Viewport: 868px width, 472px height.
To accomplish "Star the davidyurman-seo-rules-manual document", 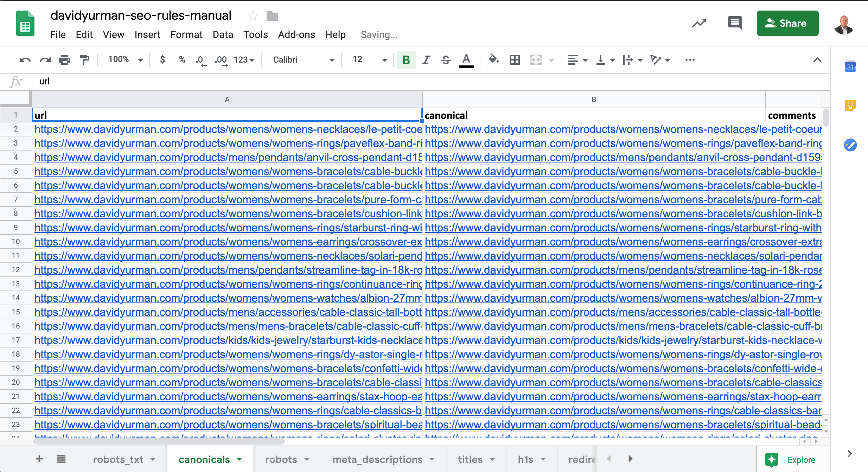I will (253, 16).
